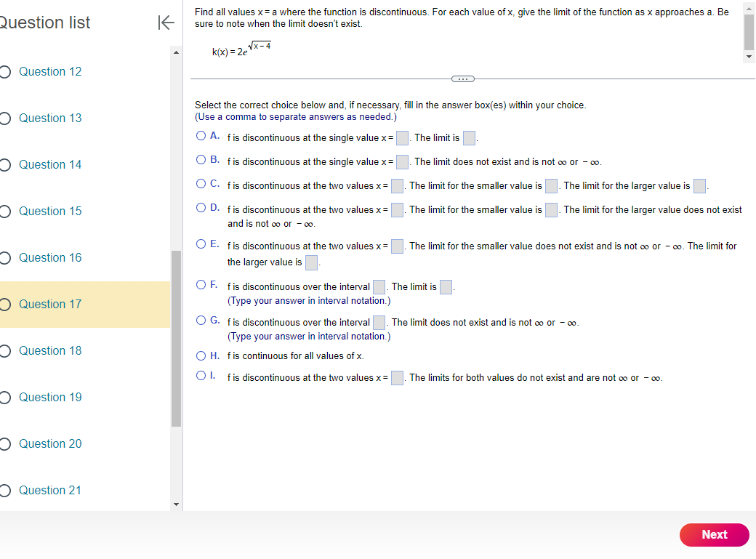Image resolution: width=756 pixels, height=559 pixels.
Task: Click choice B's x value input box
Action: 402,162
